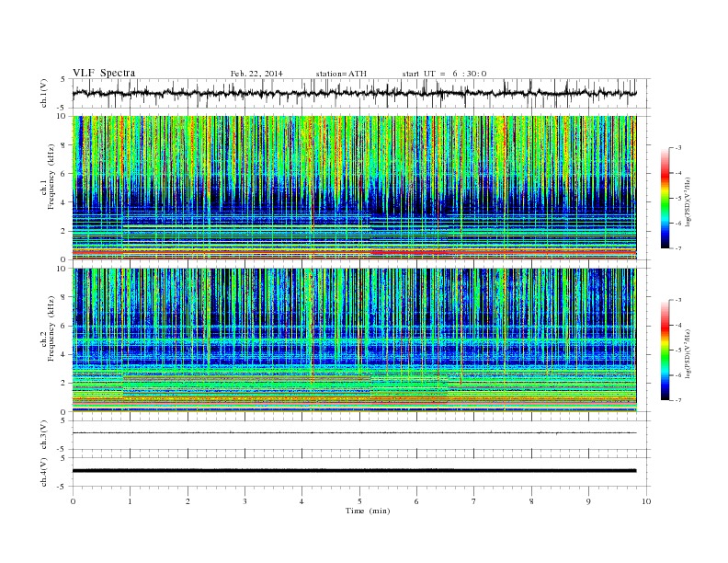Click the ch.1 voltage waveform trace
Image resolution: width=728 pixels, height=563 pixels.
coord(354,93)
